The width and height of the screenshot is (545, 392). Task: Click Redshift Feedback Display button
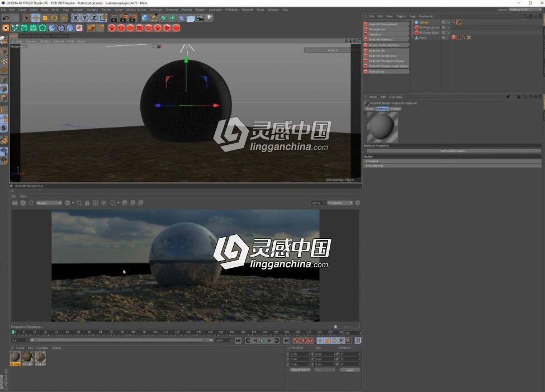(x=386, y=61)
